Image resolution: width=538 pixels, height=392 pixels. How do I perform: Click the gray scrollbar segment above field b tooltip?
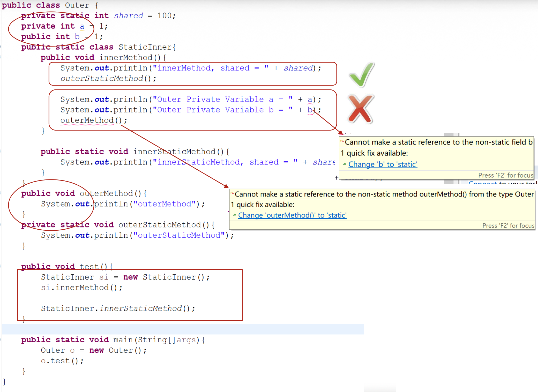point(449,135)
